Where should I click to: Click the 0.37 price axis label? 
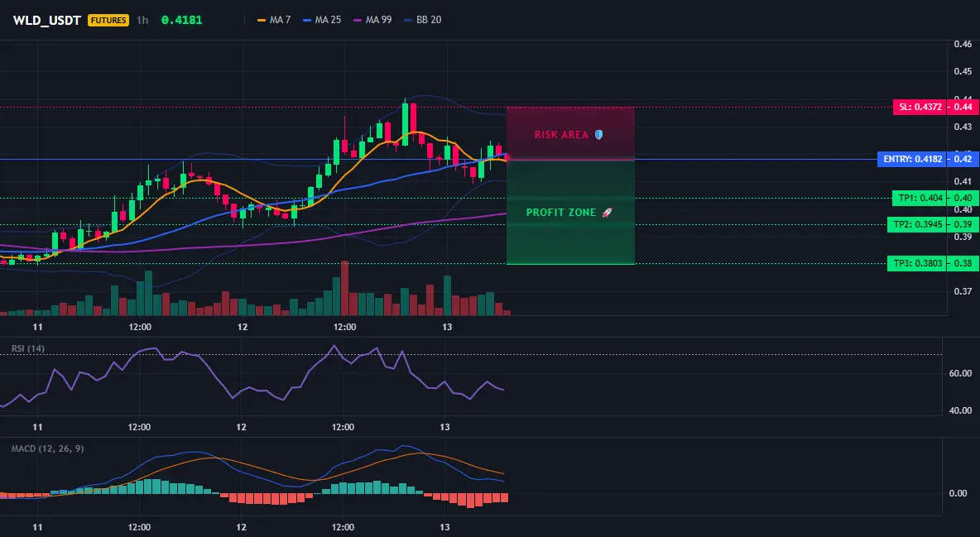point(963,290)
